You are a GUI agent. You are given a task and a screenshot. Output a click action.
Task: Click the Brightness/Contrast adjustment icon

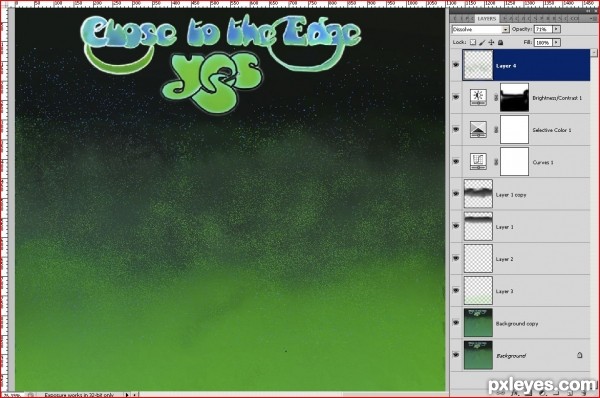click(478, 97)
